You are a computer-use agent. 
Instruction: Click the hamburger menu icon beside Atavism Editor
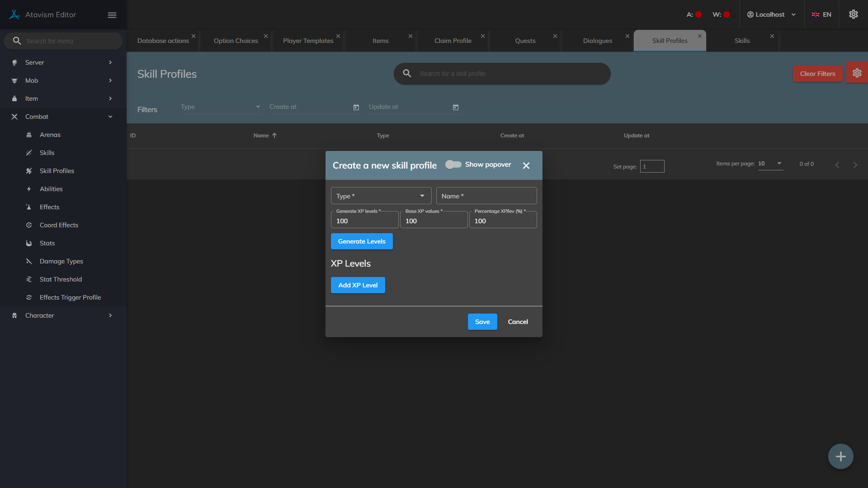click(x=112, y=15)
